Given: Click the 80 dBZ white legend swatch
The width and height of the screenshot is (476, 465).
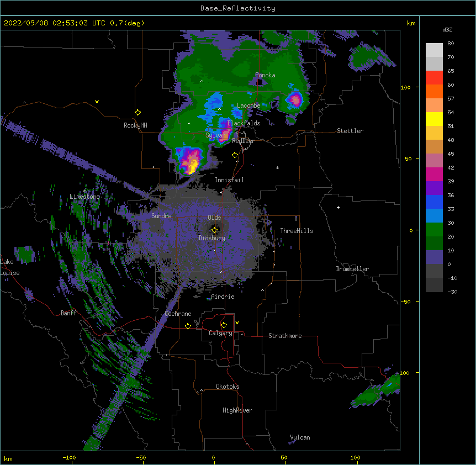Looking at the screenshot, I should pos(434,50).
